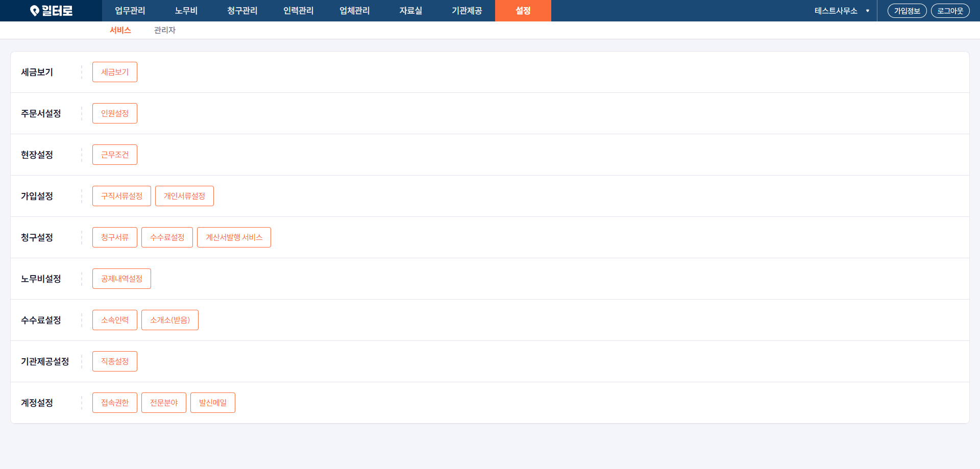The image size is (980, 469).
Task: Click the 근무조건 button
Action: point(115,155)
